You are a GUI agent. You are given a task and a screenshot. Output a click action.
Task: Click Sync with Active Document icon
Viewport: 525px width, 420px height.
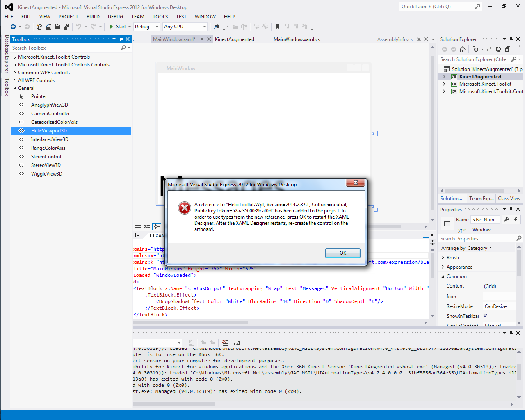coord(489,49)
